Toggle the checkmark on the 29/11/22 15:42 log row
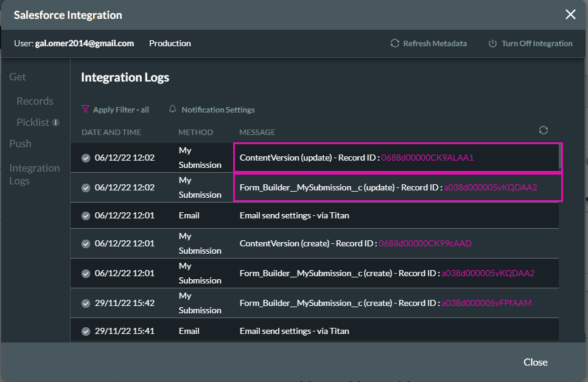 (x=86, y=302)
